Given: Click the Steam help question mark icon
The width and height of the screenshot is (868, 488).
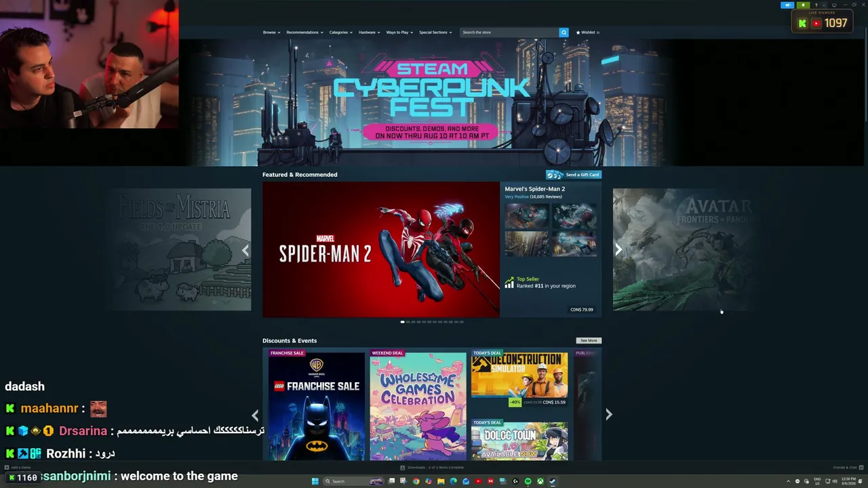Looking at the screenshot, I should (x=816, y=5).
